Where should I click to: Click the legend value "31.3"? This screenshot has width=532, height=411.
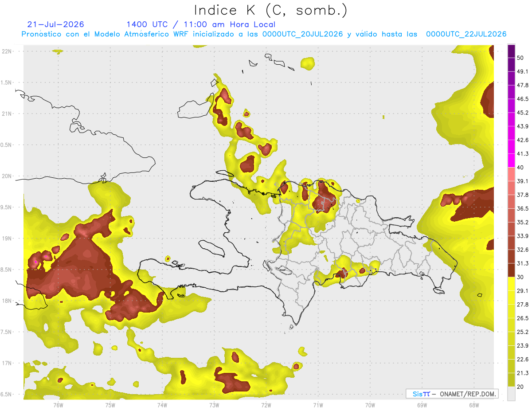(522, 263)
